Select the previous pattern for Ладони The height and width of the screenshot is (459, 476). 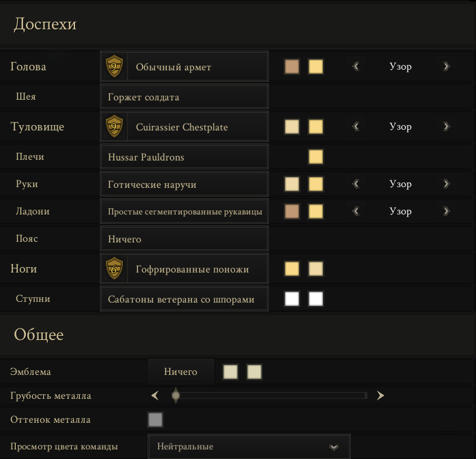pyautogui.click(x=356, y=211)
